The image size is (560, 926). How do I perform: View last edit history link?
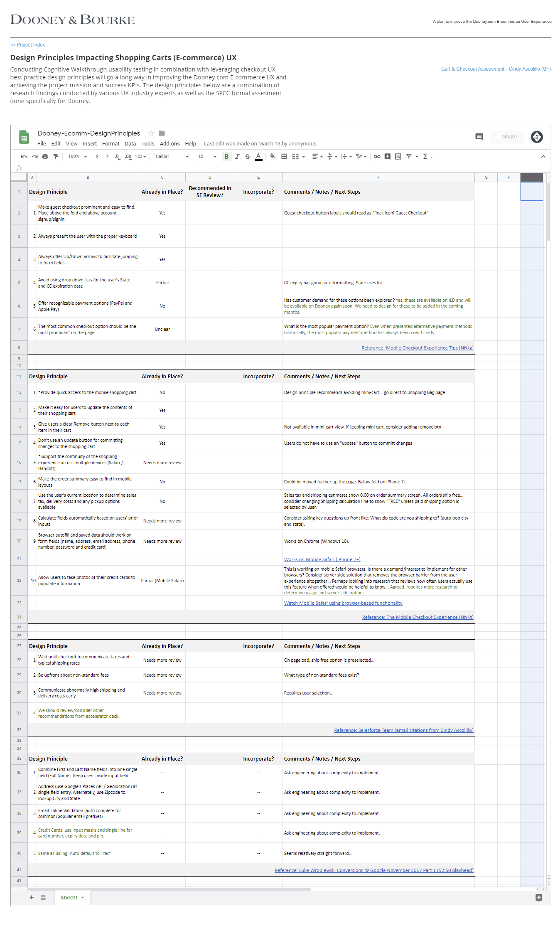pos(260,144)
